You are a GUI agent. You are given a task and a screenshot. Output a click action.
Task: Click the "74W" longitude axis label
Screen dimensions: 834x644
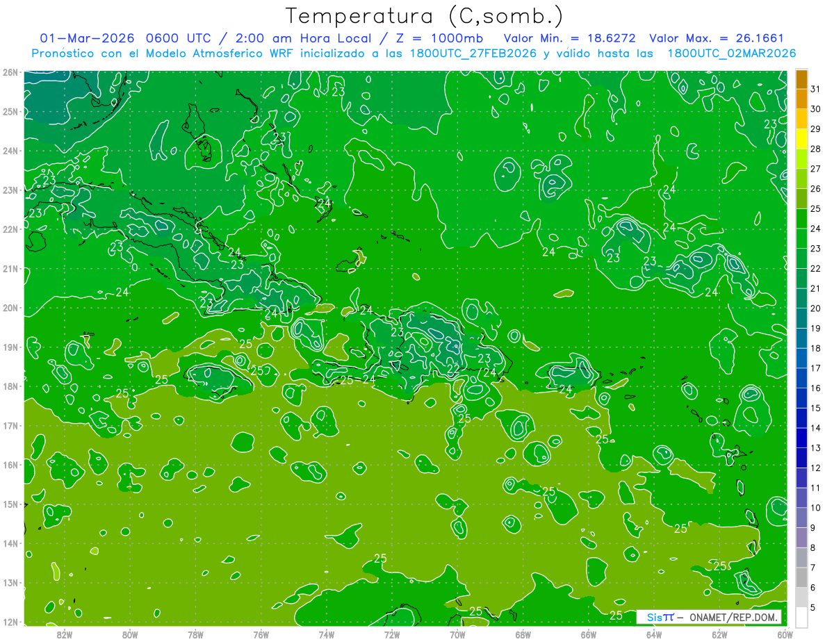coord(327,634)
